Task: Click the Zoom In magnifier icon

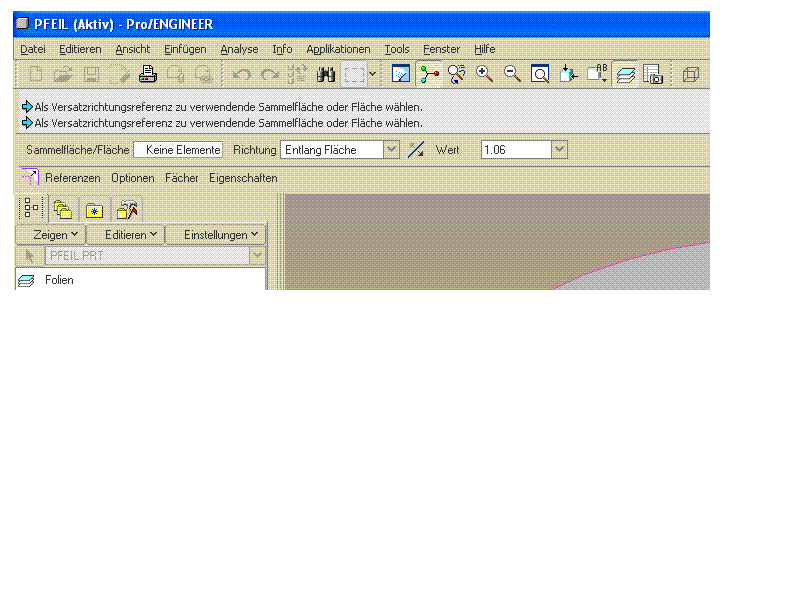Action: pyautogui.click(x=484, y=74)
